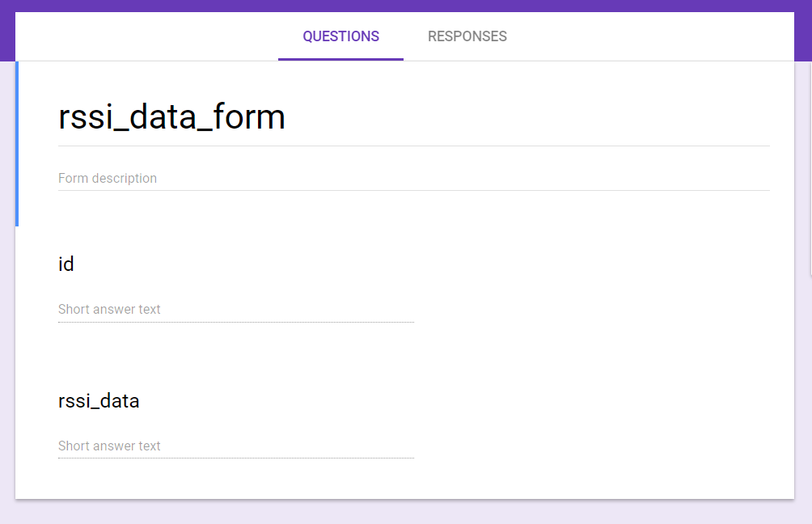Click the divider line under form title
The width and height of the screenshot is (812, 524).
coord(413,146)
